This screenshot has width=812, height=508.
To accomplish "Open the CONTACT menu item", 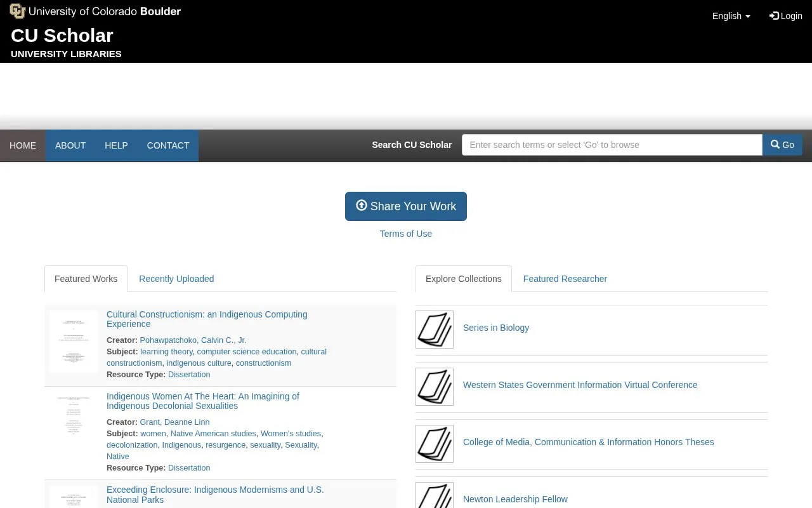I will [x=168, y=145].
